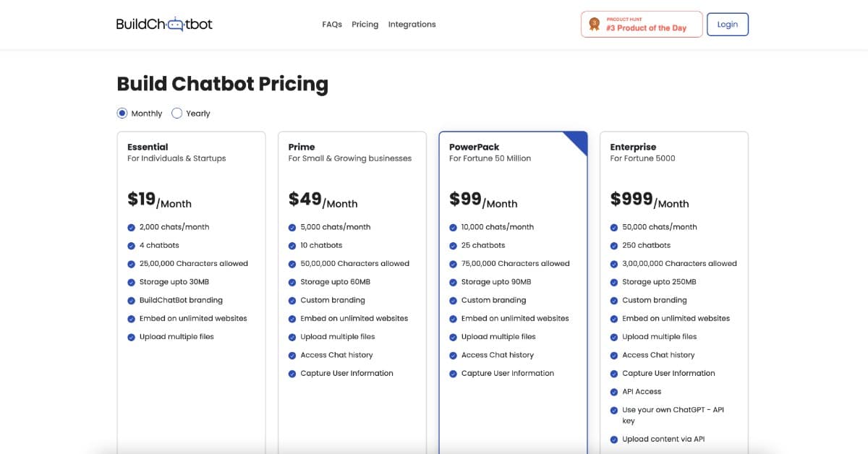Click 'Embed on unlimited websites' in Essential plan

(x=193, y=319)
